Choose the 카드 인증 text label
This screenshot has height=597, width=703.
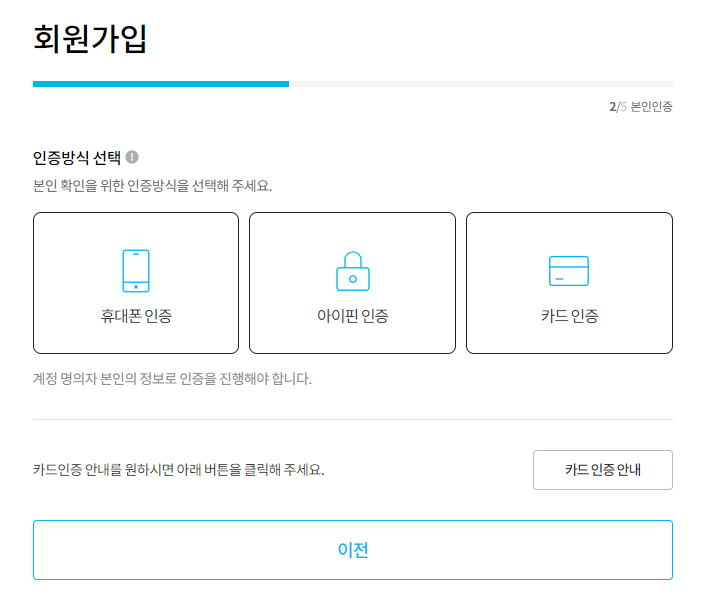pyautogui.click(x=569, y=316)
